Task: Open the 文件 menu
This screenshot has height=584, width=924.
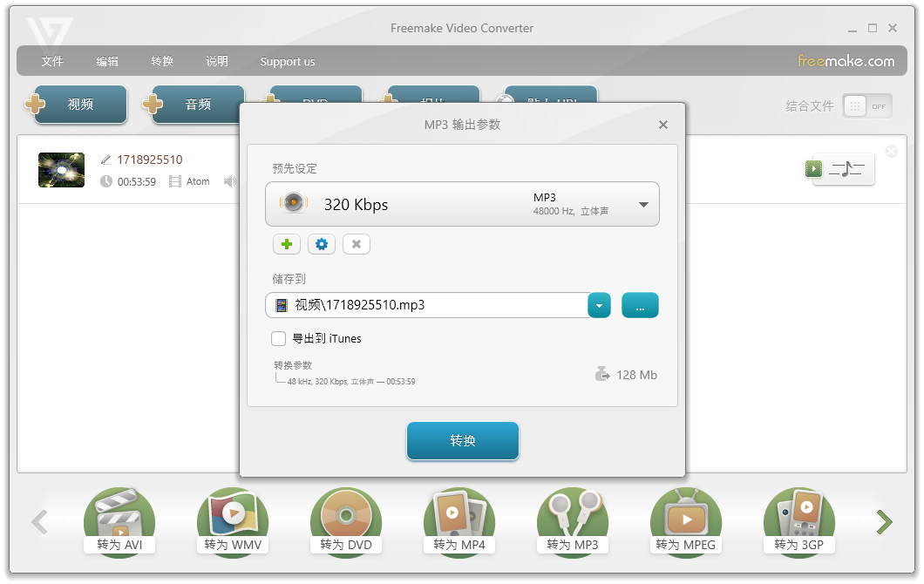Action: click(52, 61)
